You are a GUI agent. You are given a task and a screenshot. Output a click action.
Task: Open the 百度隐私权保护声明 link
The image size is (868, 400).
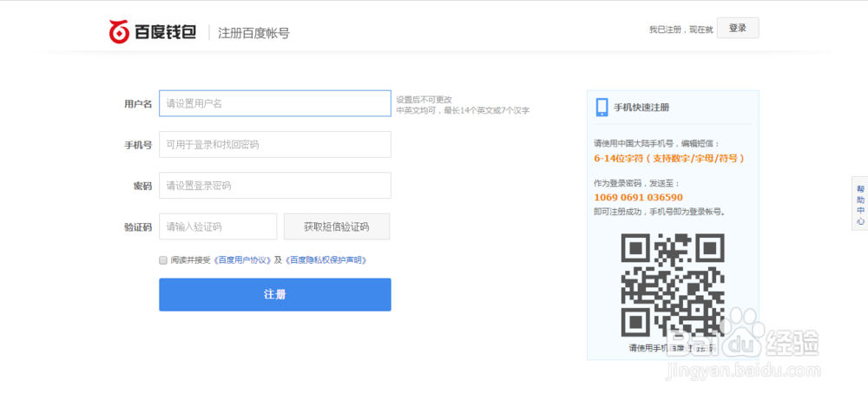point(326,260)
